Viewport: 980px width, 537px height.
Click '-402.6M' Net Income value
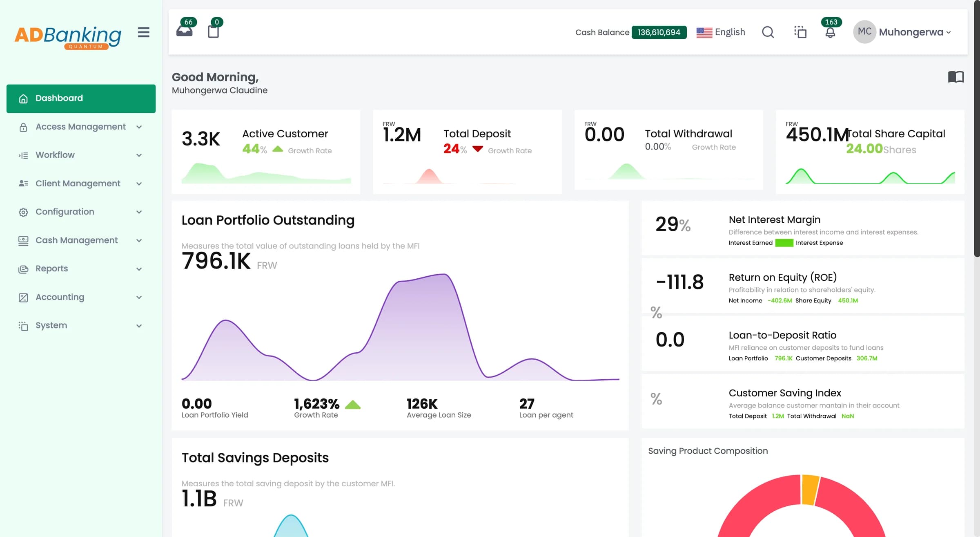pyautogui.click(x=780, y=300)
